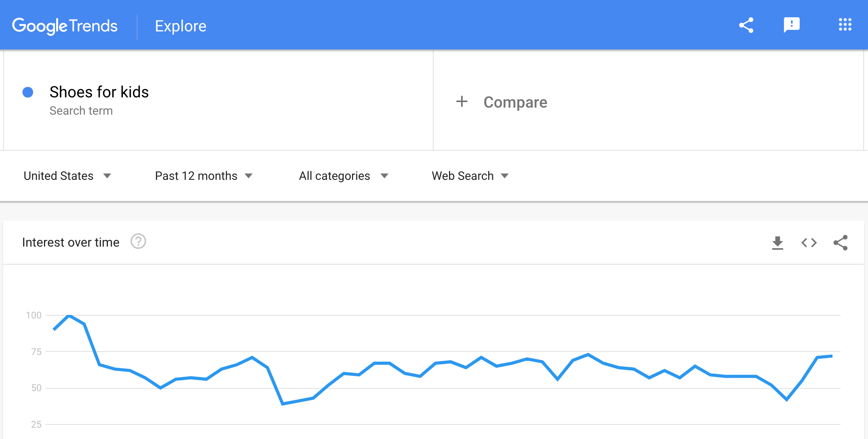868x439 pixels.
Task: Go to the Explore section
Action: (181, 26)
